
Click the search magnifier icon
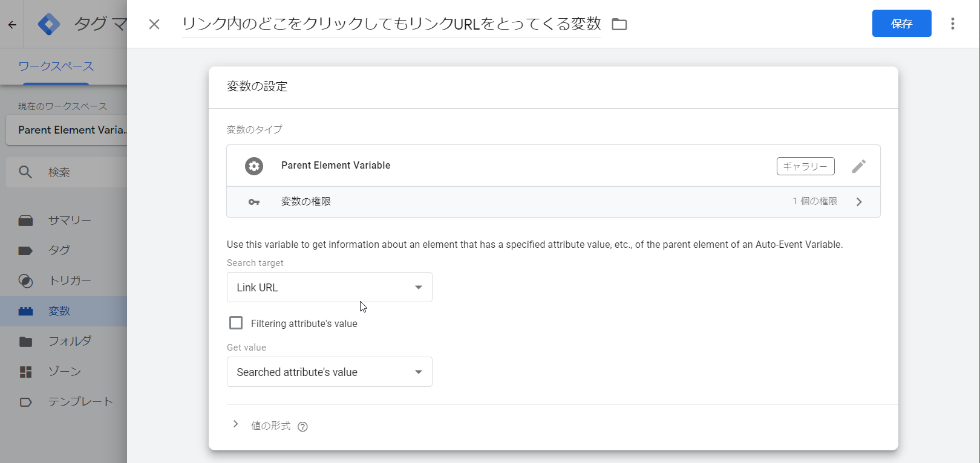(25, 172)
